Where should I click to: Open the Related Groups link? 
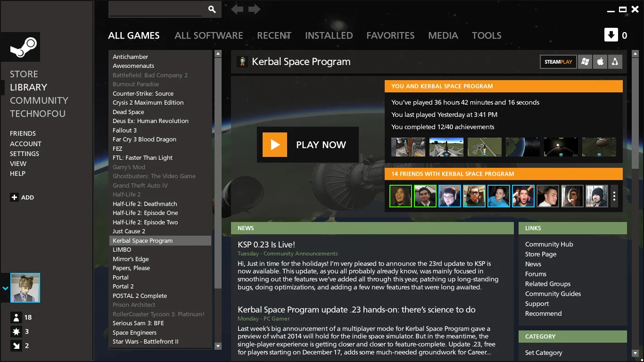tap(548, 284)
